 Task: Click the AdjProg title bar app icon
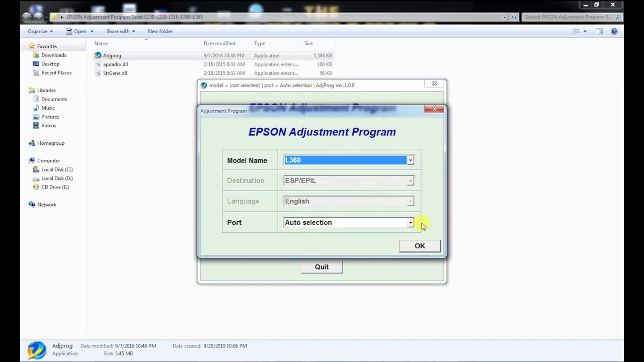[204, 85]
